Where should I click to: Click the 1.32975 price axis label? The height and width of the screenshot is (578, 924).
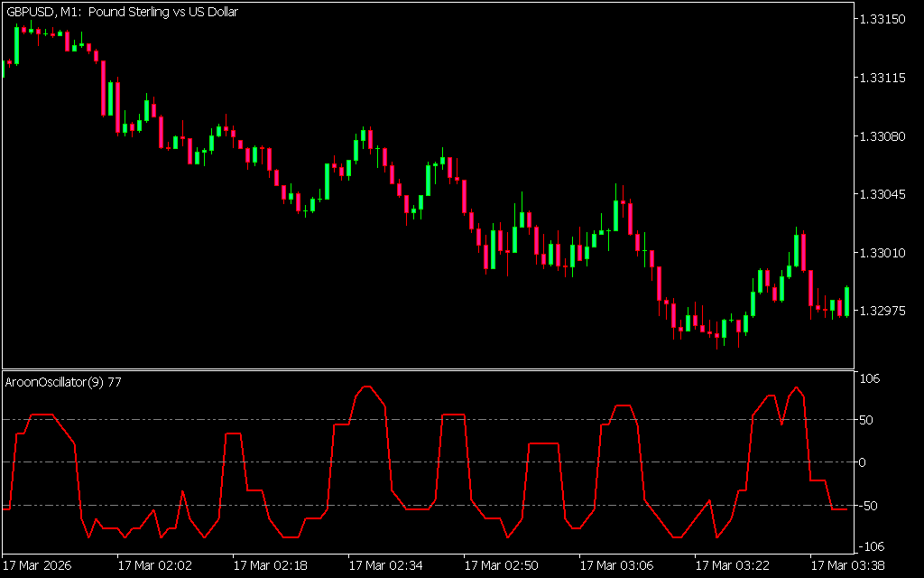point(884,312)
